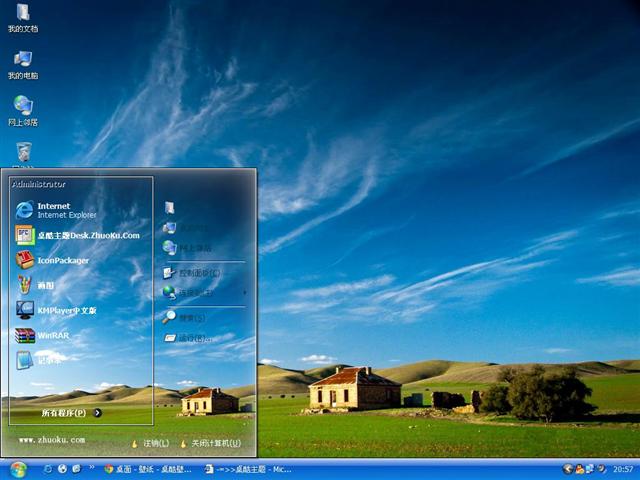This screenshot has height=480, width=640.
Task: Click the QQ penguin tray icon
Action: [x=580, y=469]
